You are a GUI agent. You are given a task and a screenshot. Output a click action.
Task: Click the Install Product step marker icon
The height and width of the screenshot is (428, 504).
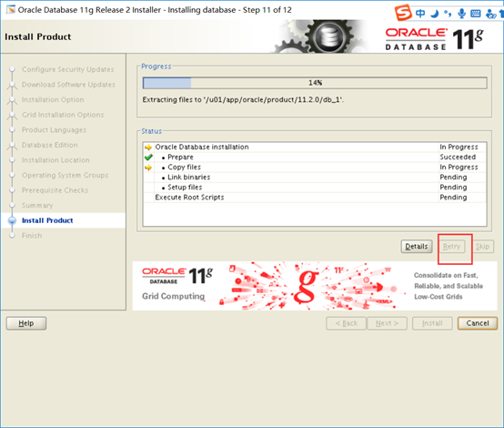[12, 220]
